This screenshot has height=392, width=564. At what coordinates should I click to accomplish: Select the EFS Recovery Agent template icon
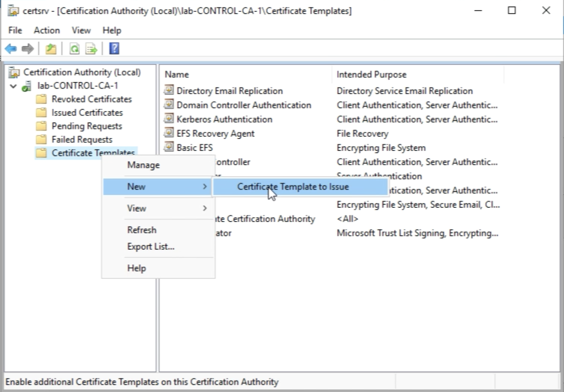tap(169, 133)
